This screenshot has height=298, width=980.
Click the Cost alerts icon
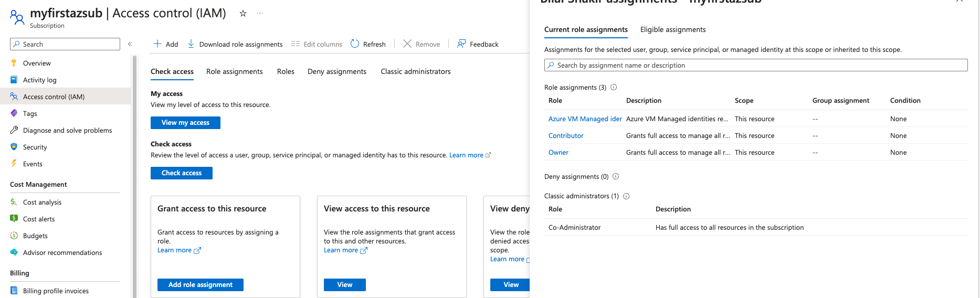pyautogui.click(x=14, y=219)
